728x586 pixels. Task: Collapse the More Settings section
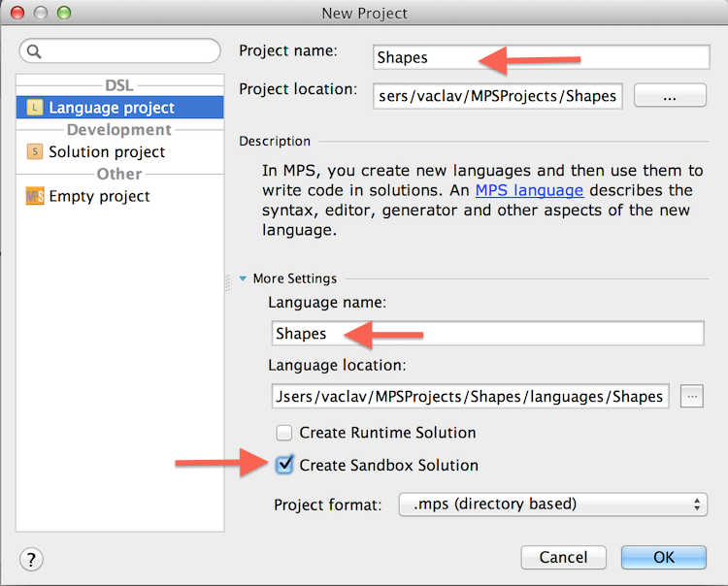245,278
